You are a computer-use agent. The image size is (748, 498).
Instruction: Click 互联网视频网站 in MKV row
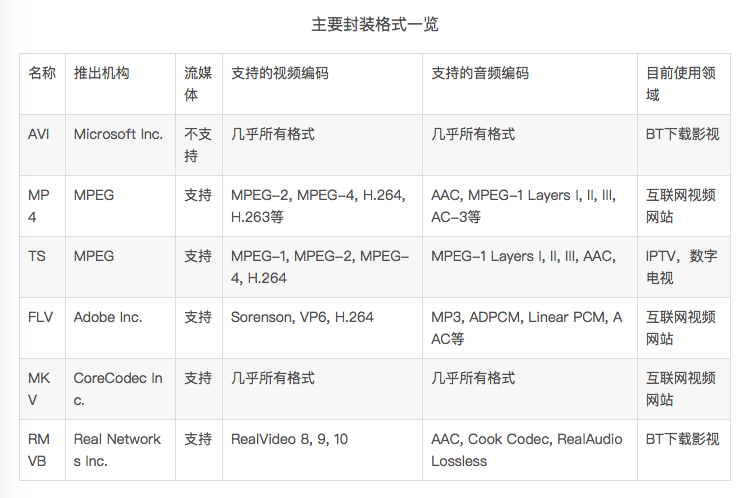click(x=684, y=389)
